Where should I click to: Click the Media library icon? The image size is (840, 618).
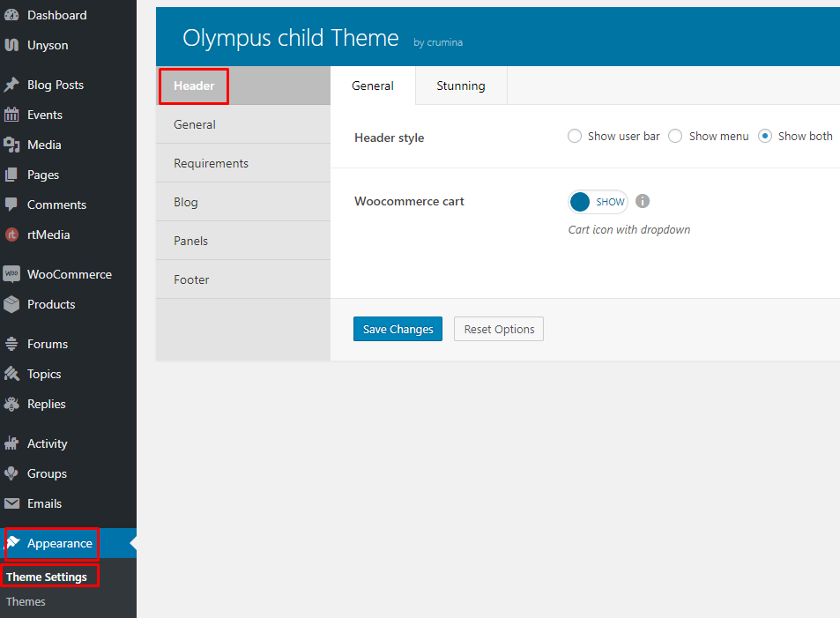pos(11,145)
